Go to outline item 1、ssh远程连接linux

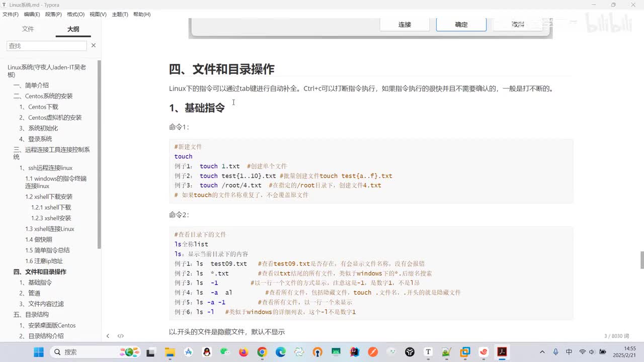coord(46,168)
